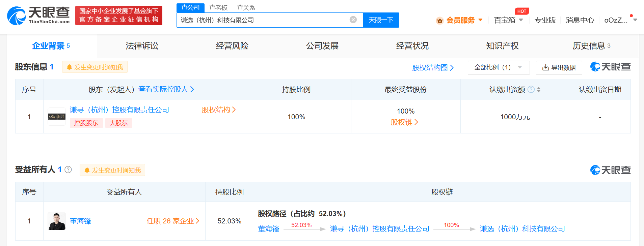Open 股权链 link under 最终受益股份
The image size is (644, 246).
(404, 122)
